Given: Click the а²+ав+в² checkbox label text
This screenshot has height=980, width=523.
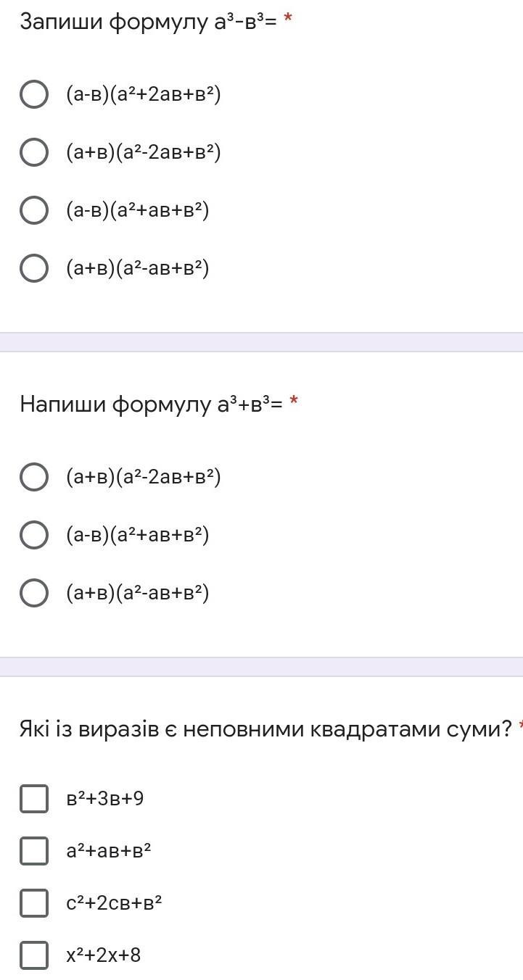Looking at the screenshot, I should coord(109,851).
